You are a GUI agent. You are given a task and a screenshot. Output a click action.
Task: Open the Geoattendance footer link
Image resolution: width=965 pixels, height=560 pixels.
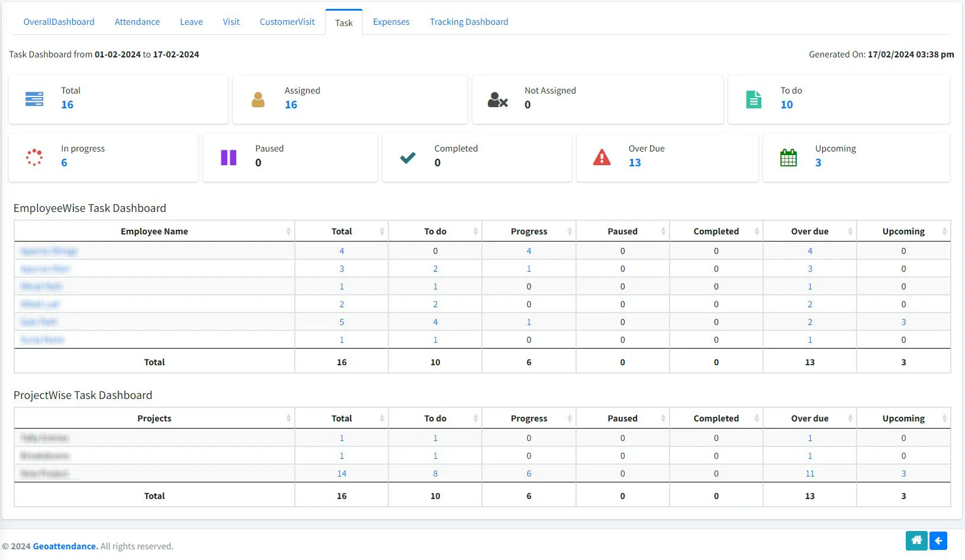[x=65, y=546]
